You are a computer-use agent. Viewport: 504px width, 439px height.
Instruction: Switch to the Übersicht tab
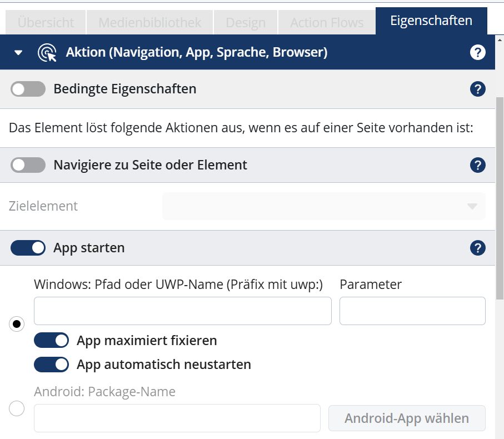[46, 23]
